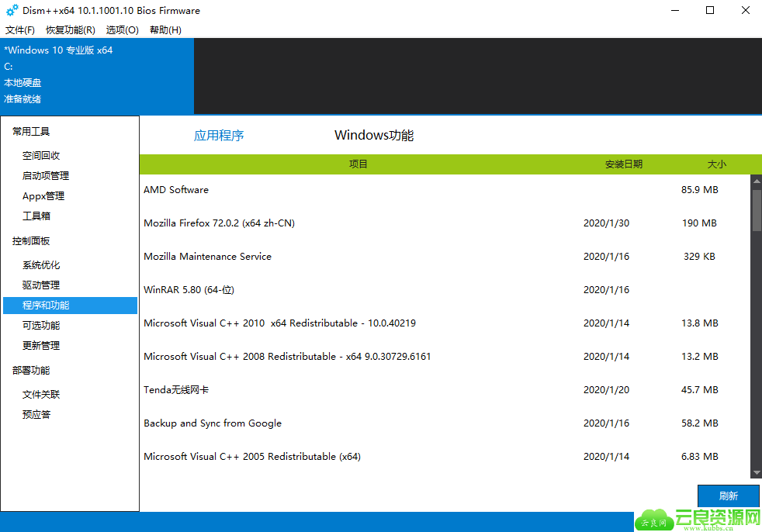
Task: Select the AMD Software row
Action: [x=445, y=190]
